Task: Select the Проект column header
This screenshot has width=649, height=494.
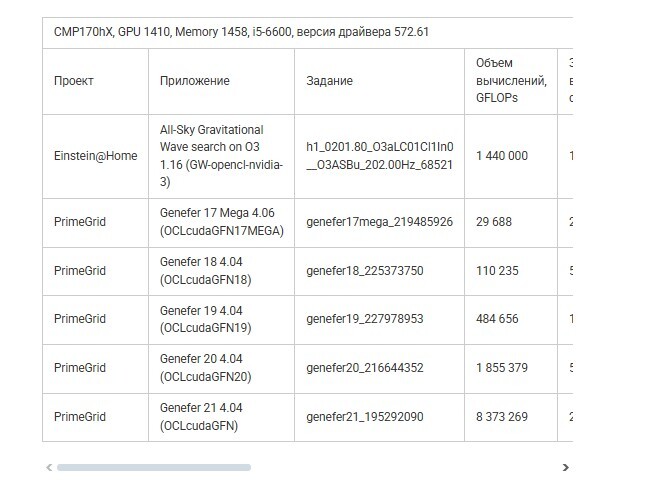Action: point(73,81)
